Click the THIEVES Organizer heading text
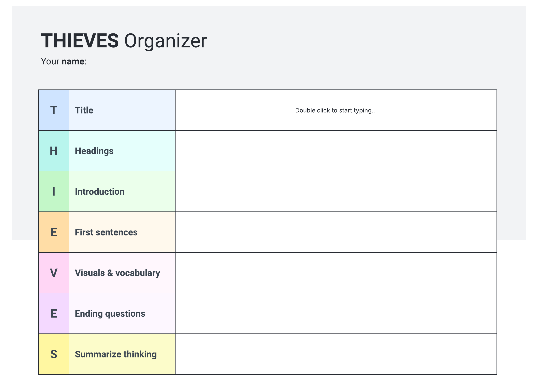 point(124,41)
